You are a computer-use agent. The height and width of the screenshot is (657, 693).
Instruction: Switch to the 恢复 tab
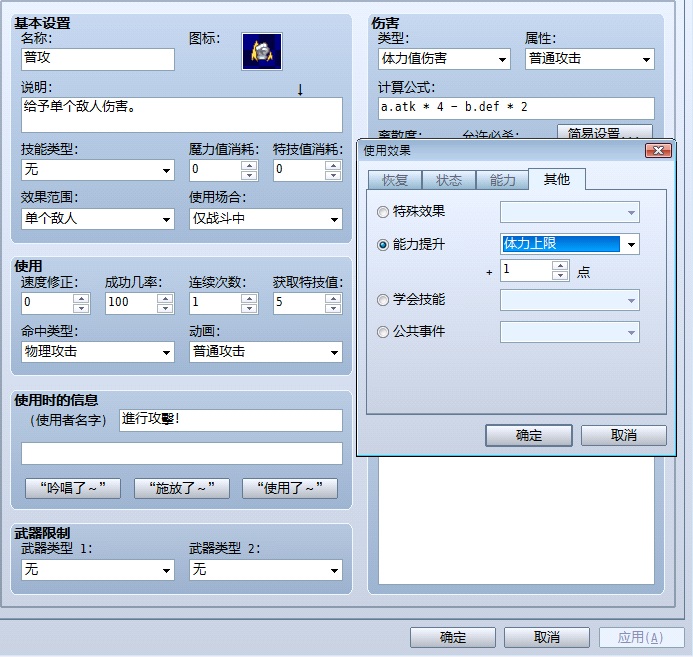click(x=395, y=180)
